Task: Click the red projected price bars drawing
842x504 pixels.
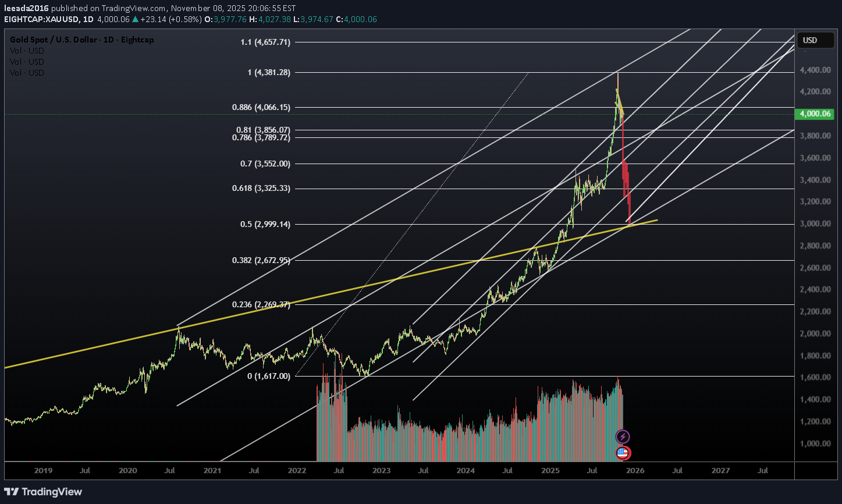Action: (x=625, y=175)
